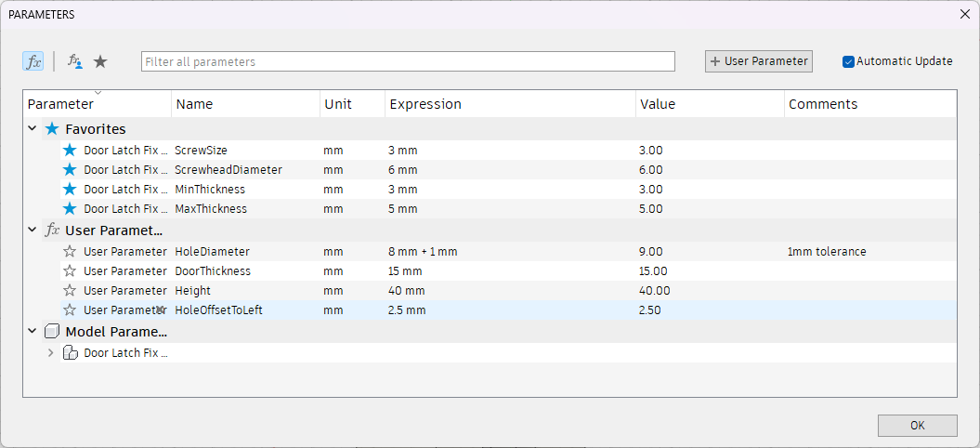Toggle the Automatic Update checkbox
Viewport: 980px width, 448px height.
(x=848, y=61)
